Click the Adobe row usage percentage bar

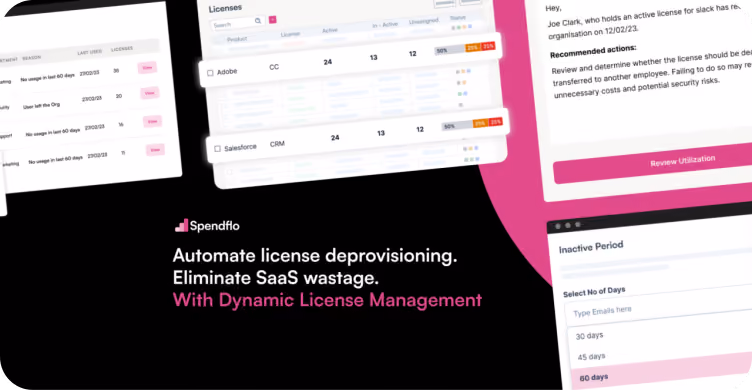tap(464, 49)
